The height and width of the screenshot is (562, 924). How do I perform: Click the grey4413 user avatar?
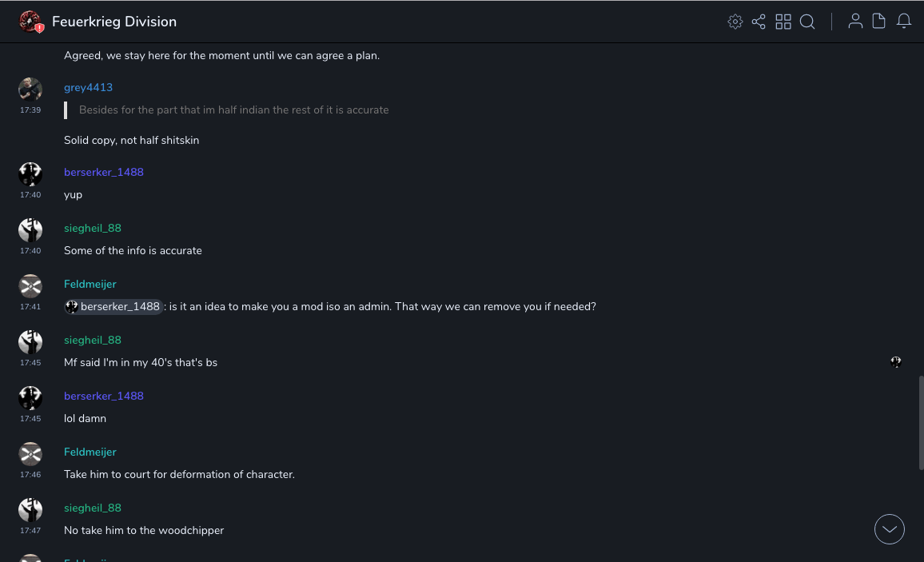(x=30, y=89)
